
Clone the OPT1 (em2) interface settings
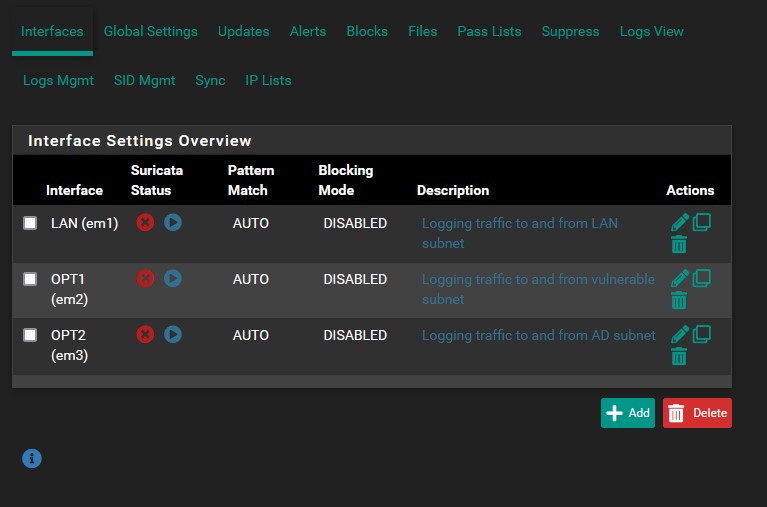pos(702,278)
